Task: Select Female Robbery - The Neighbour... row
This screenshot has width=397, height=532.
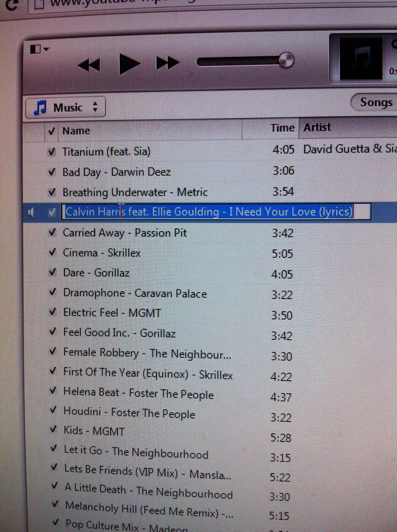Action: point(147,353)
